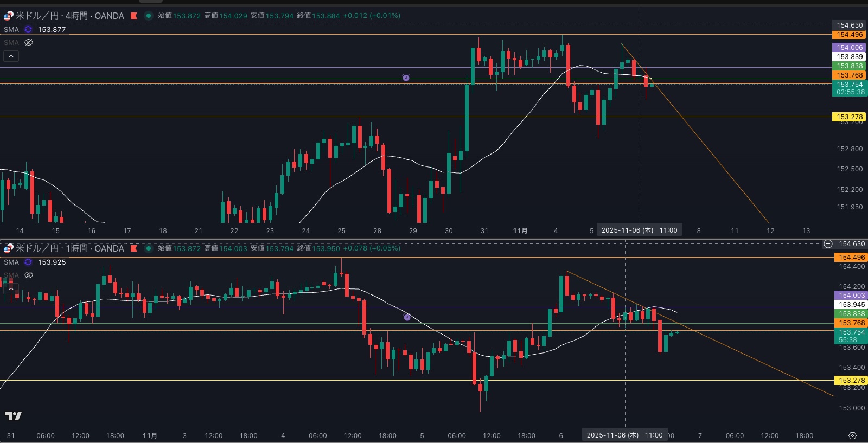This screenshot has height=443, width=868.
Task: Click the TradingView logo on the 1時間 chart
Action: click(x=13, y=416)
